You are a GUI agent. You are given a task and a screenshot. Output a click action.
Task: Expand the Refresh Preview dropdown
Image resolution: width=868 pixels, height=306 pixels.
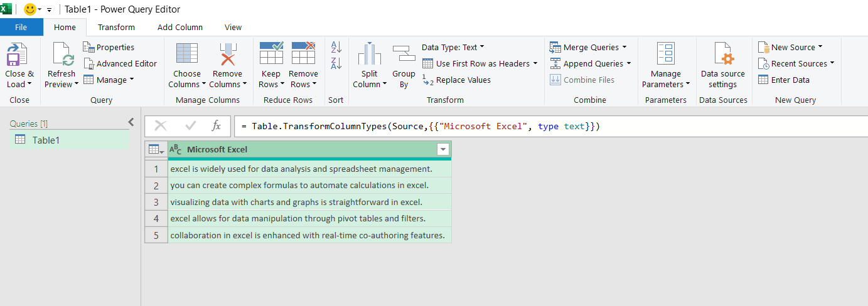click(x=77, y=84)
